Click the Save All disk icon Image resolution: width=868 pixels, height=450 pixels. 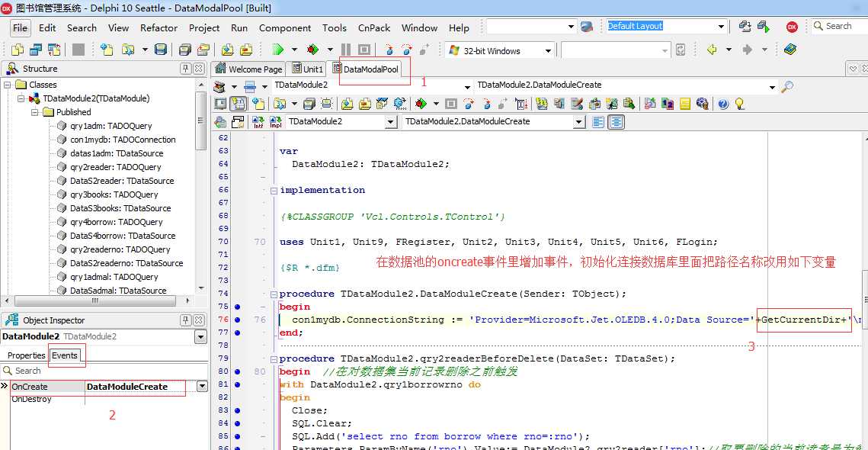(x=185, y=50)
